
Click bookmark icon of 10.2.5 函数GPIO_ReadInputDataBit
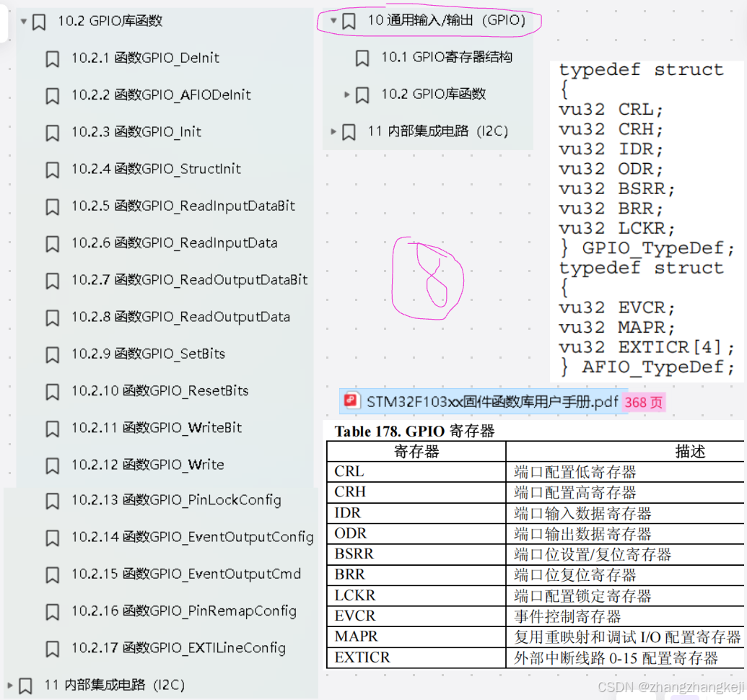coord(52,206)
